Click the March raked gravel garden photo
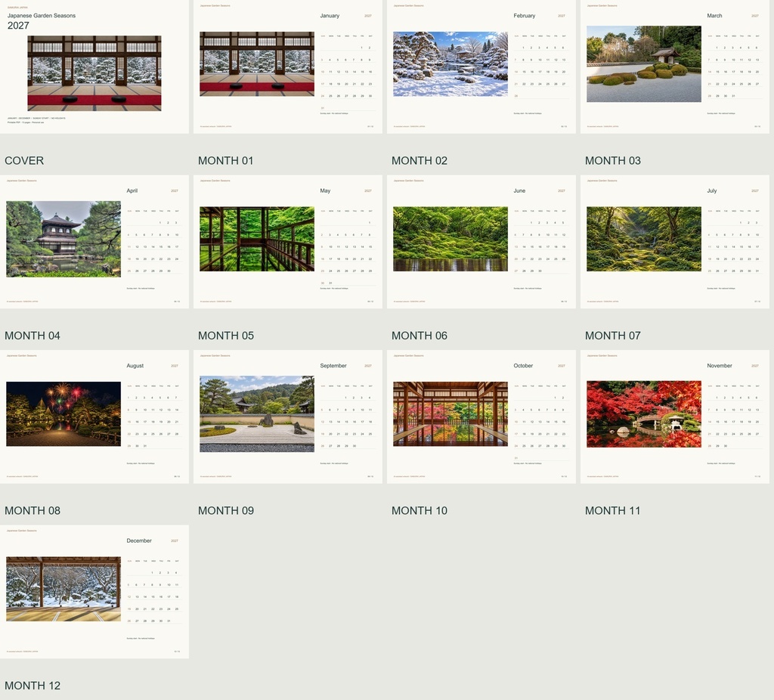Screen dimensions: 774x700 coord(644,64)
